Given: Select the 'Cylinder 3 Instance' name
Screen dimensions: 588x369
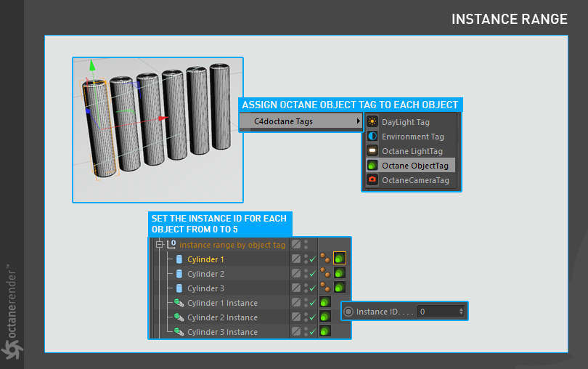Looking at the screenshot, I should point(222,332).
